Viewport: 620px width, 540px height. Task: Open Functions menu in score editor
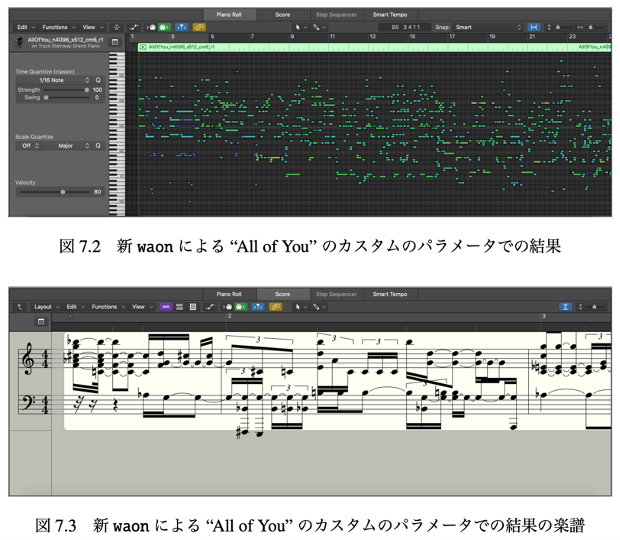pos(108,307)
